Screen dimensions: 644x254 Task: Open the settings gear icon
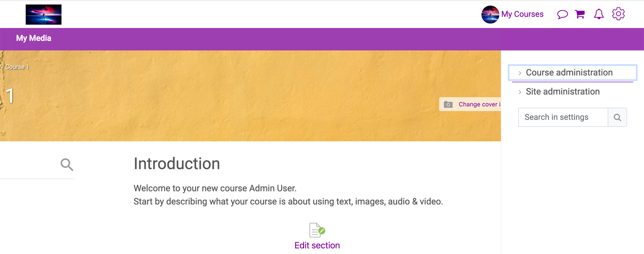coord(618,14)
